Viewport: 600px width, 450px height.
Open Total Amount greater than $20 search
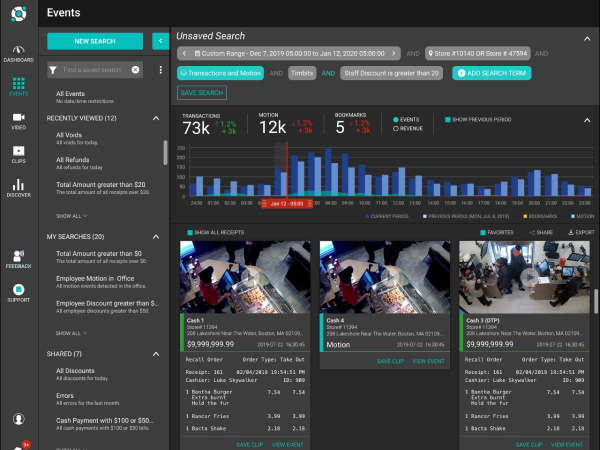tap(104, 188)
